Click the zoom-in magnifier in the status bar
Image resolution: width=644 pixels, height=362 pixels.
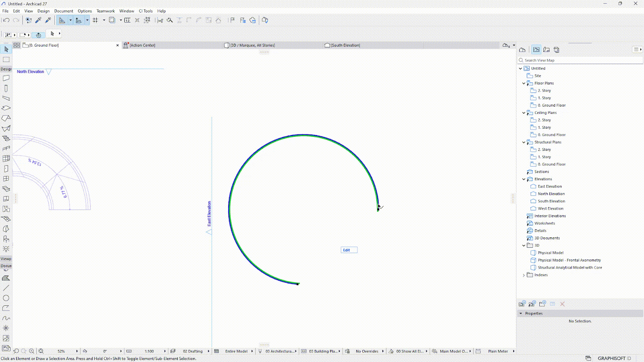31,351
